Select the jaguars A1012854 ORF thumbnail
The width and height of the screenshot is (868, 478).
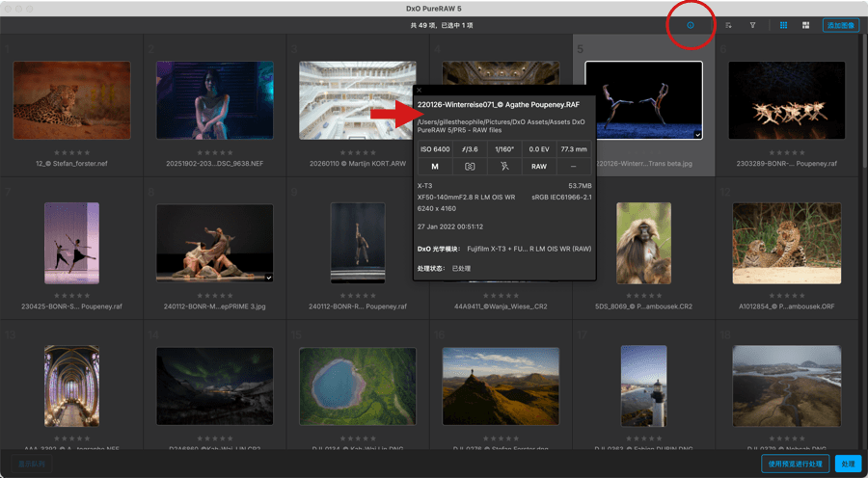(x=787, y=244)
